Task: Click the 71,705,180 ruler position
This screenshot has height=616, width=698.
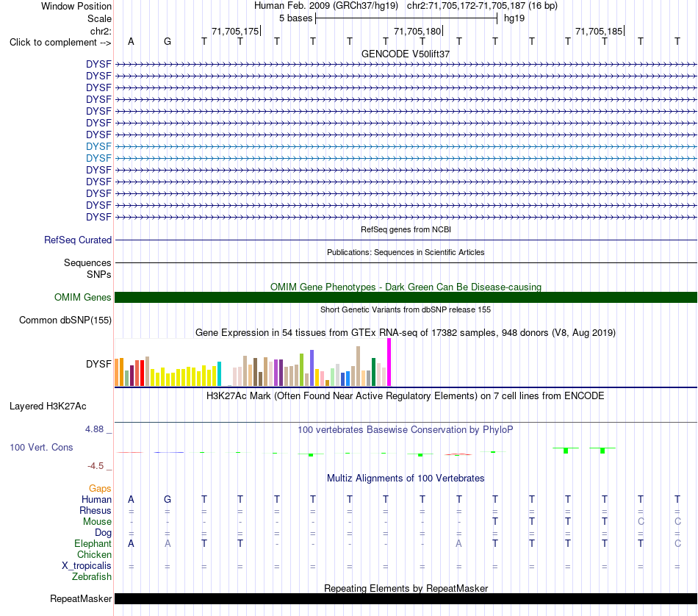Action: coord(417,31)
